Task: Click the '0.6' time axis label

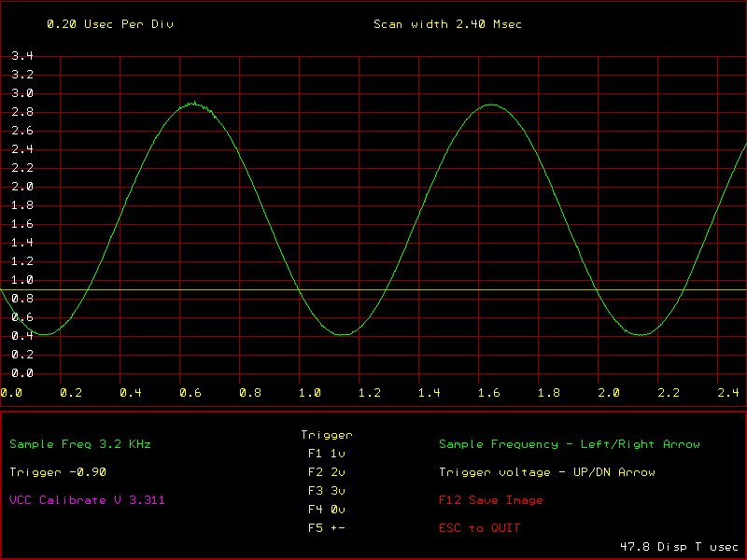Action: tap(190, 393)
